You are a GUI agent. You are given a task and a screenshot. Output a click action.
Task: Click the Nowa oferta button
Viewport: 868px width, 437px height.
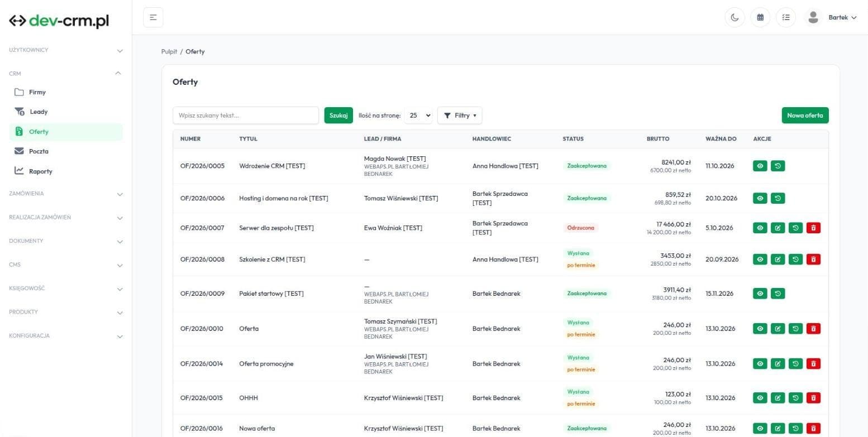coord(805,116)
